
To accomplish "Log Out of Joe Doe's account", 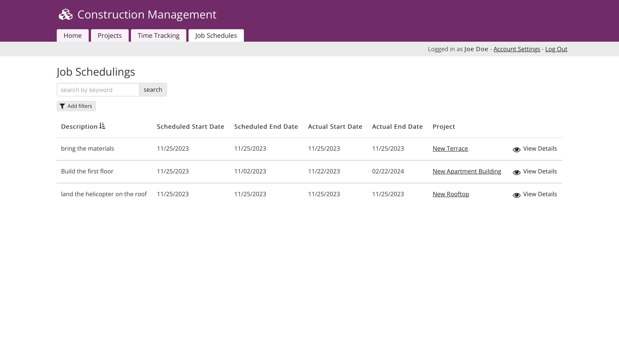I will pos(556,49).
